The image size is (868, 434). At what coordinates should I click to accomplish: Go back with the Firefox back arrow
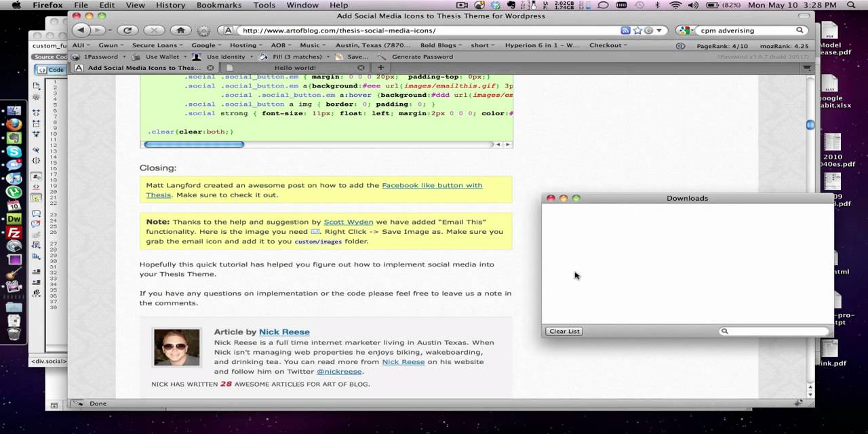tap(81, 30)
